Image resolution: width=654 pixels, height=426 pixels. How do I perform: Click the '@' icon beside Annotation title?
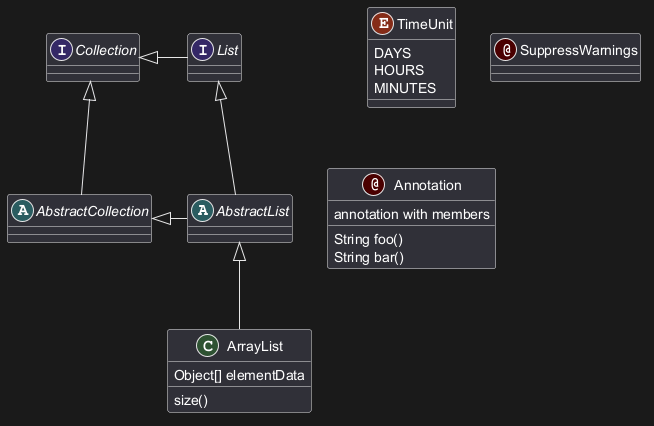(374, 185)
